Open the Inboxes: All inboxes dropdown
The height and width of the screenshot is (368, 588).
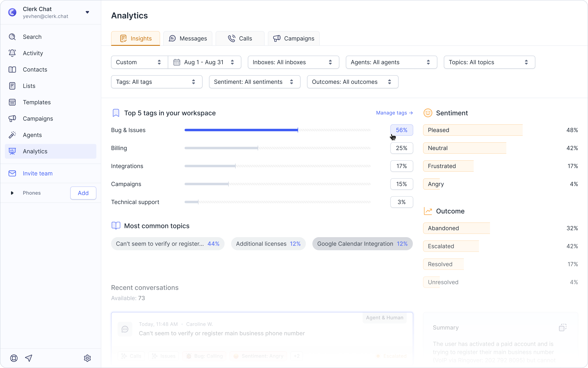tap(293, 62)
